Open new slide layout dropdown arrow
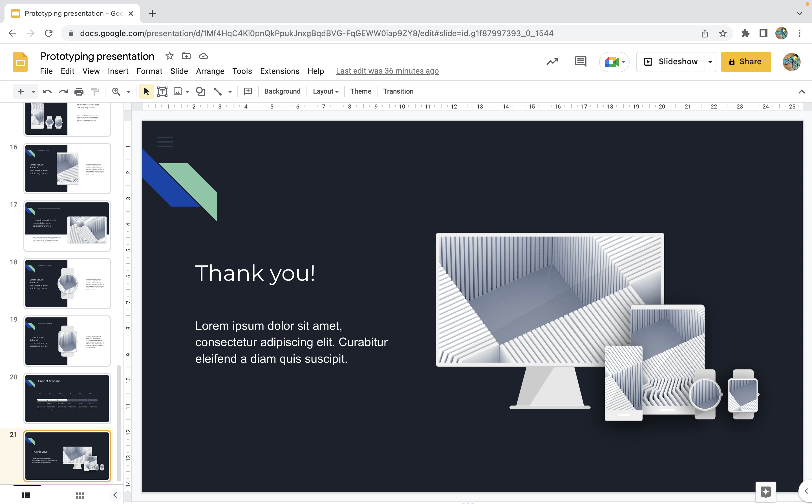The height and width of the screenshot is (504, 812). click(33, 91)
